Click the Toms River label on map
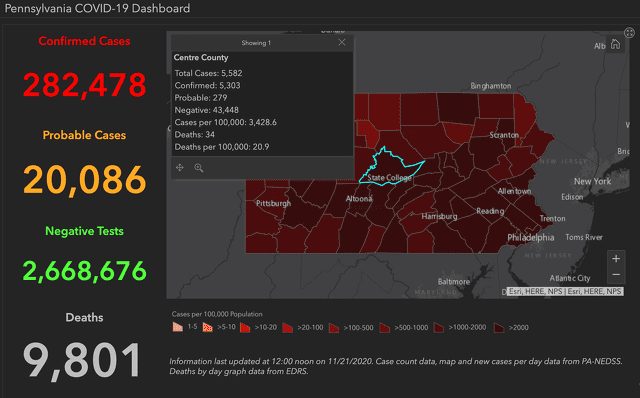640x398 pixels. (x=584, y=237)
